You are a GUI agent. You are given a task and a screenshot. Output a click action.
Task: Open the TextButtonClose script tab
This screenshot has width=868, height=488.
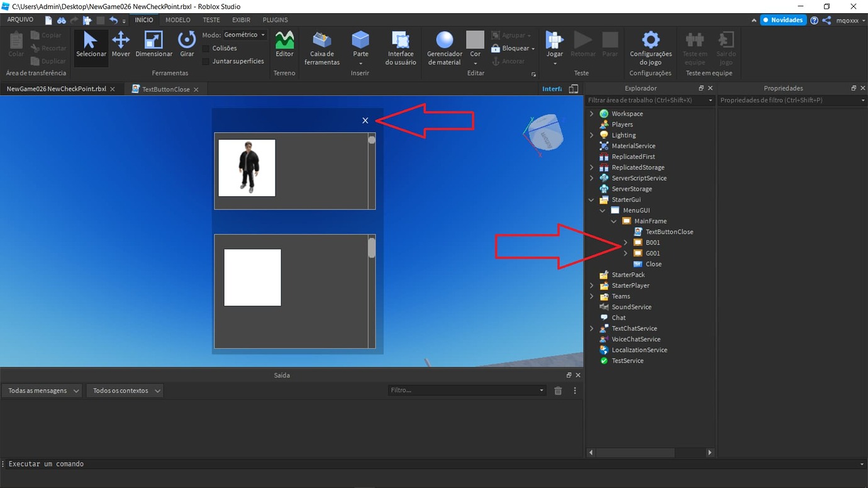click(165, 89)
